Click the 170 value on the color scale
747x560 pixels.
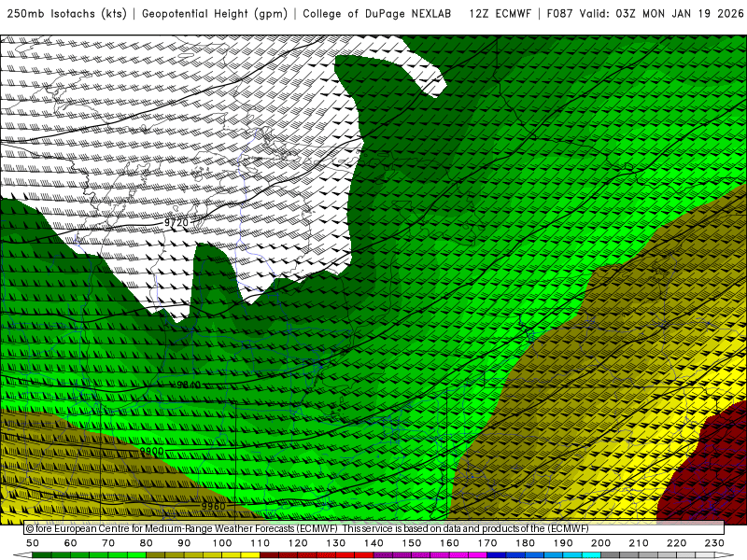click(486, 543)
